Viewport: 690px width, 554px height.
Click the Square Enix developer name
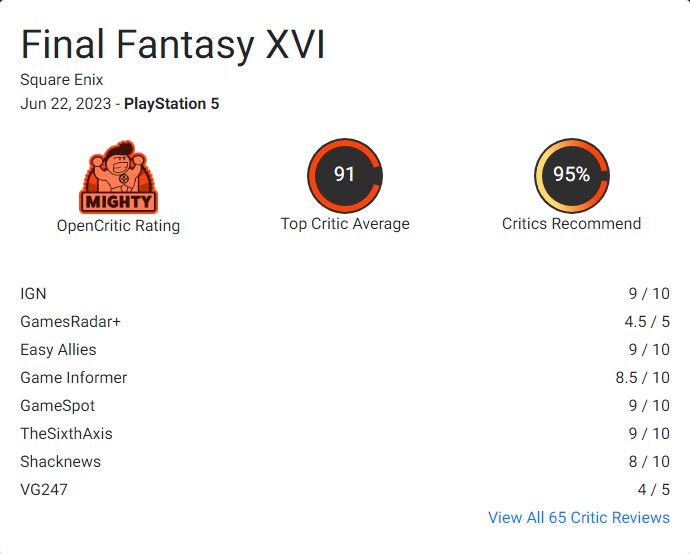click(x=61, y=80)
